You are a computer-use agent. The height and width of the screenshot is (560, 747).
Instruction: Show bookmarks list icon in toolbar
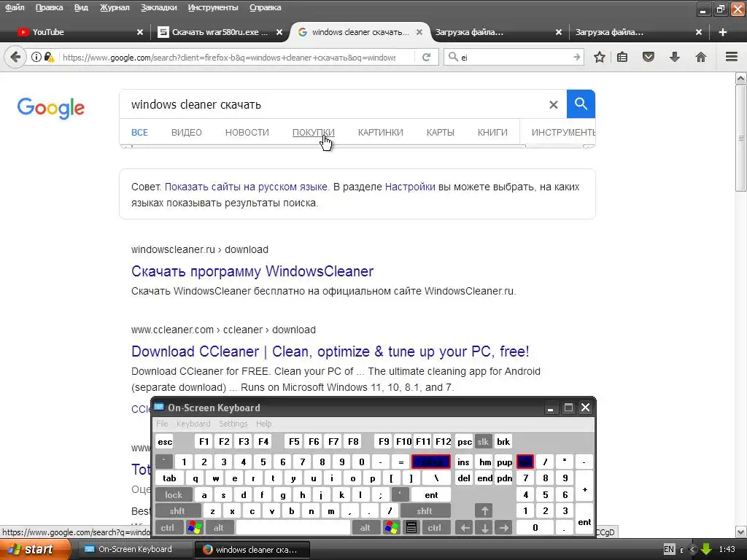click(622, 57)
